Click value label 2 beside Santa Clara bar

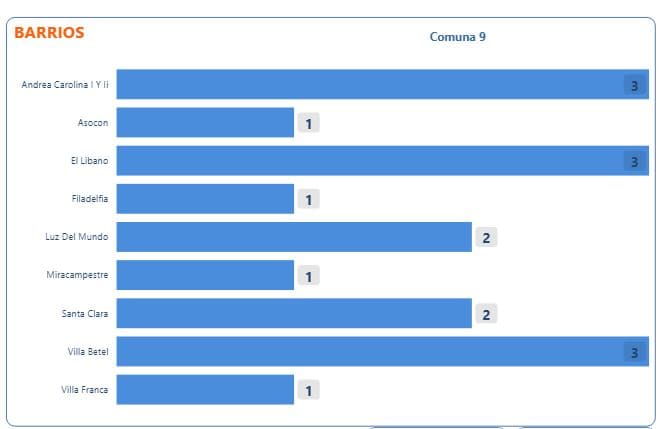[x=486, y=314]
